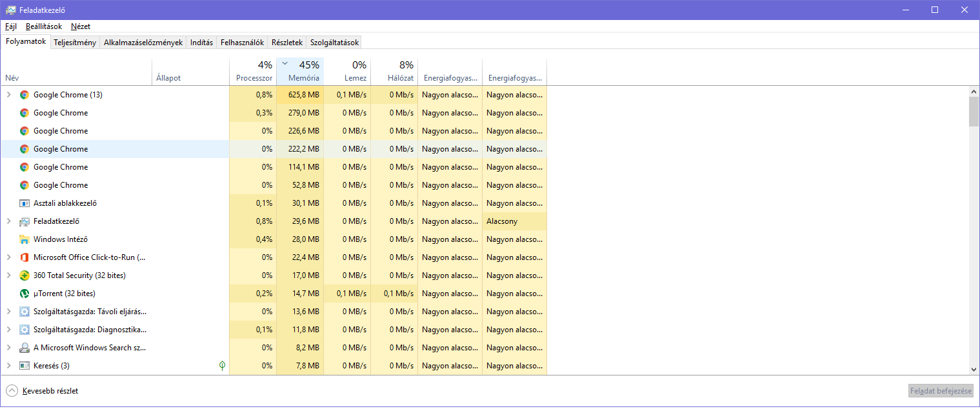Open the Felhasználók tab
Screen dimensions: 980x420
point(242,43)
